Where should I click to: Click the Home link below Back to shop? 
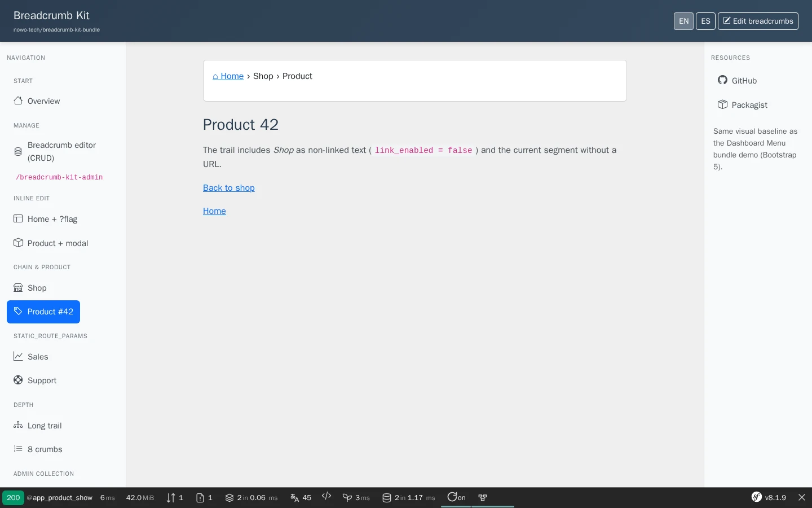[x=214, y=211]
